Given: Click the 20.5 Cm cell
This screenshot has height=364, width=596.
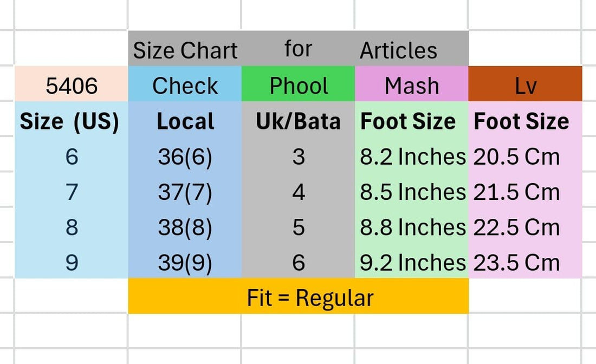Looking at the screenshot, I should [516, 157].
